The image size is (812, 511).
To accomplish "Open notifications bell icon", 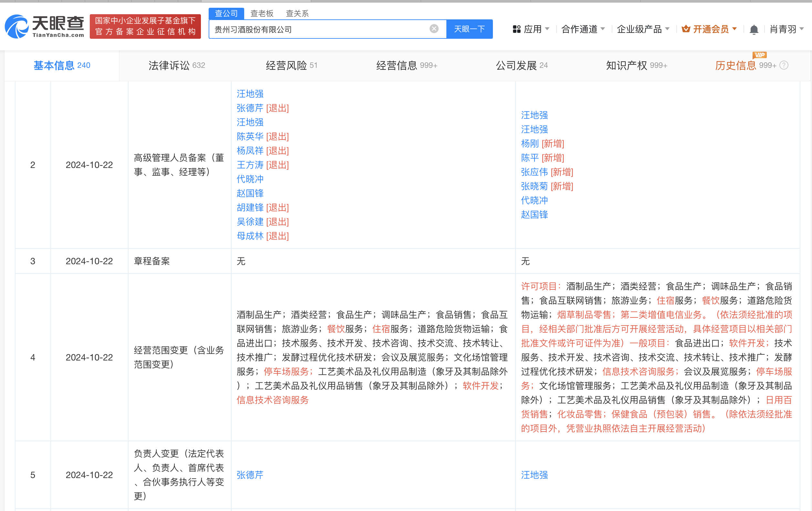I will coord(754,29).
